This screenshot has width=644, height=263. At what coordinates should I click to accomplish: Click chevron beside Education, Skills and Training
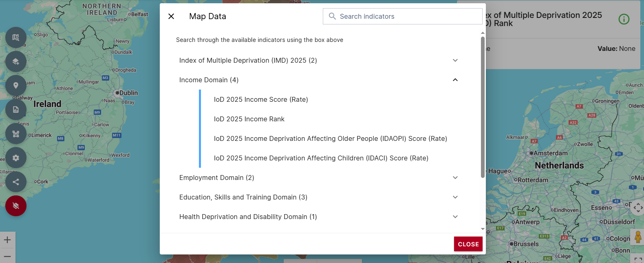[x=455, y=197]
